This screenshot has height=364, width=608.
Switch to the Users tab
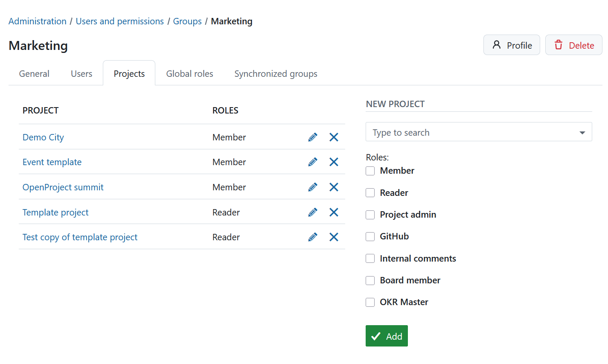(81, 73)
